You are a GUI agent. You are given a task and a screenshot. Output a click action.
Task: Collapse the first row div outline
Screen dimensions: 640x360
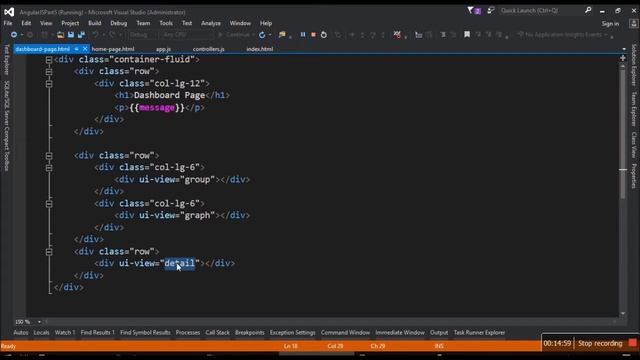49,72
